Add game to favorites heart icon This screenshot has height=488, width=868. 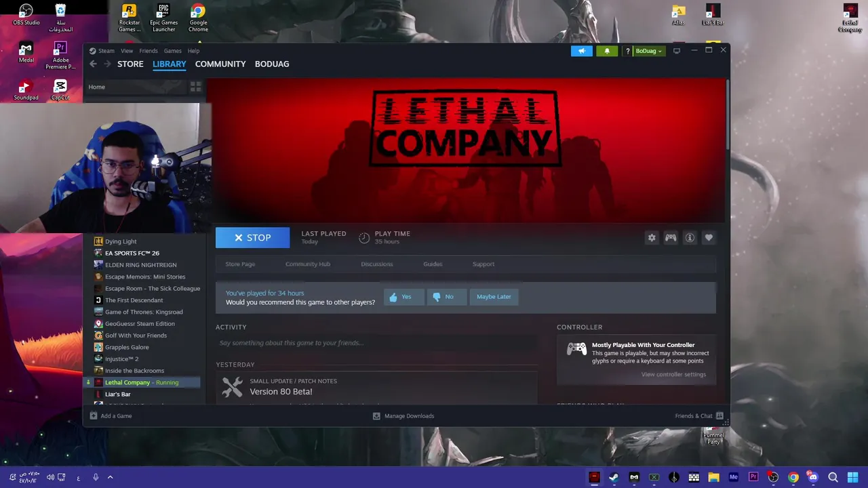[x=709, y=238]
